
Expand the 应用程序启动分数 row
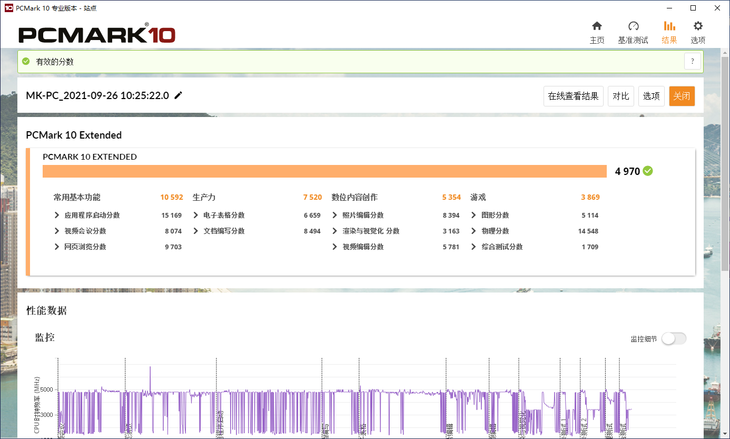[57, 215]
